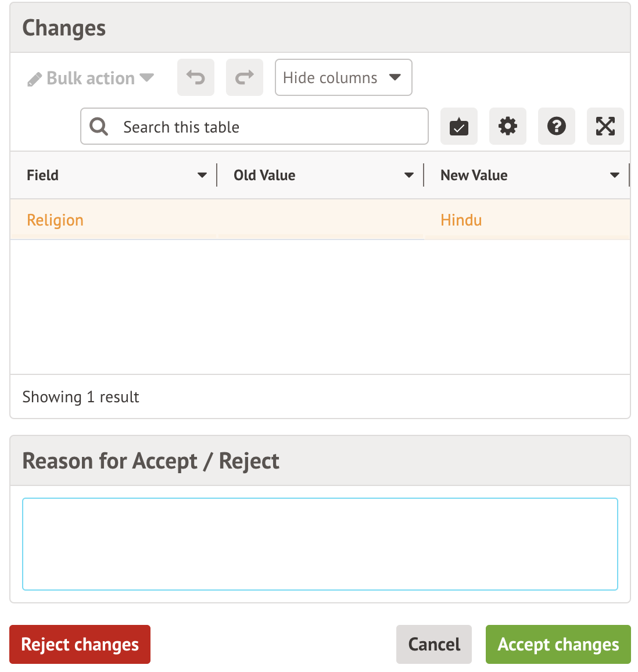This screenshot has height=672, width=638.
Task: Click the Cancel button
Action: tap(434, 644)
